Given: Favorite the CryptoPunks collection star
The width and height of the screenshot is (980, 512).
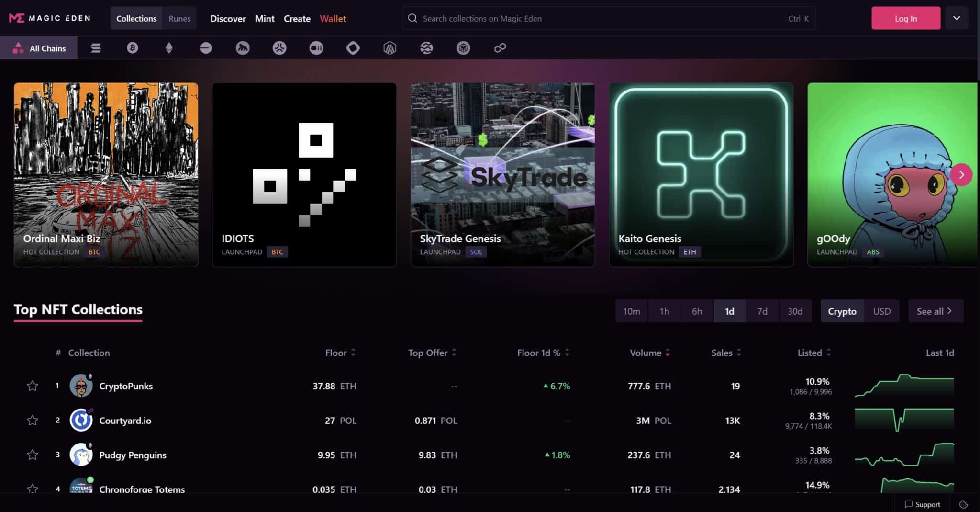Looking at the screenshot, I should point(33,386).
